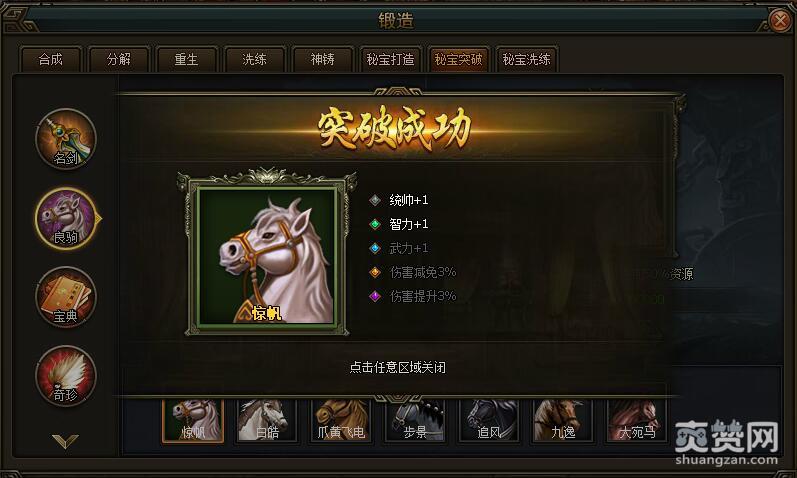Select the 名剑 sword category icon
The width and height of the screenshot is (797, 478).
(x=66, y=139)
